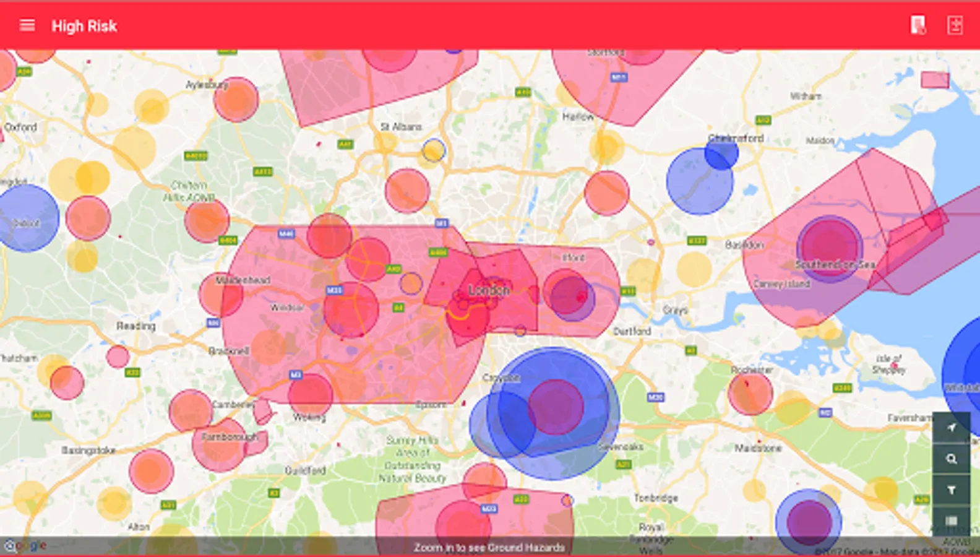Click the Surrey Hills area label
Image resolution: width=980 pixels, height=557 pixels.
[x=413, y=459]
